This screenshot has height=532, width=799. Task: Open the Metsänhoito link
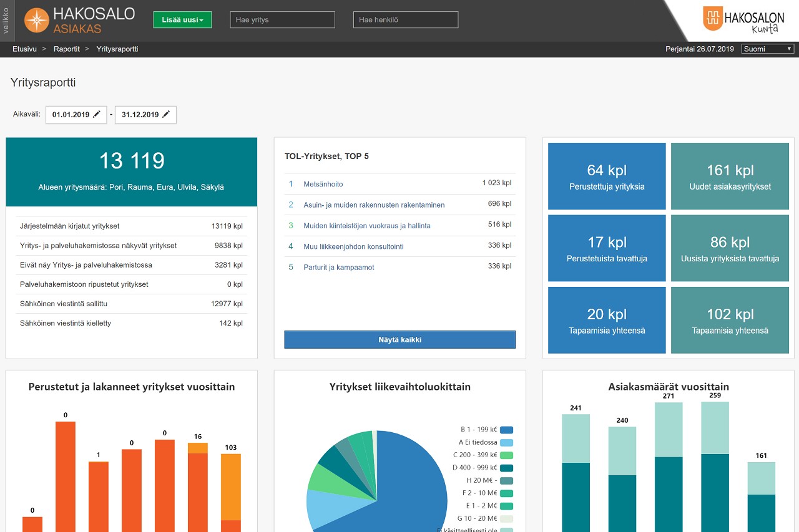click(323, 184)
